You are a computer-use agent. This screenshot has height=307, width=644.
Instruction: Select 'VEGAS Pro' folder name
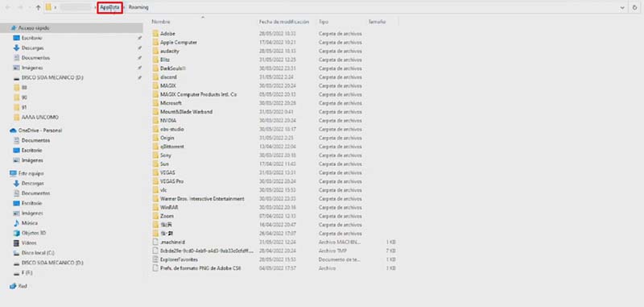click(x=171, y=181)
